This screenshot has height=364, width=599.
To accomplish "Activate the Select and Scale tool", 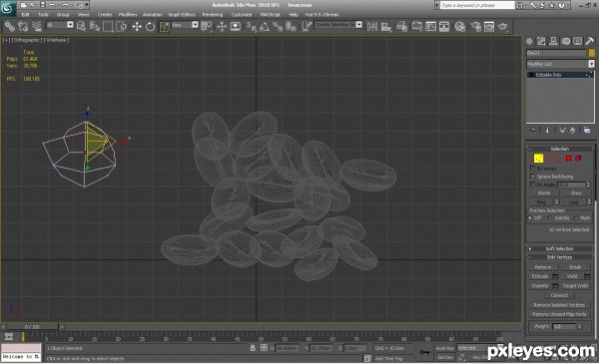I will 165,26.
